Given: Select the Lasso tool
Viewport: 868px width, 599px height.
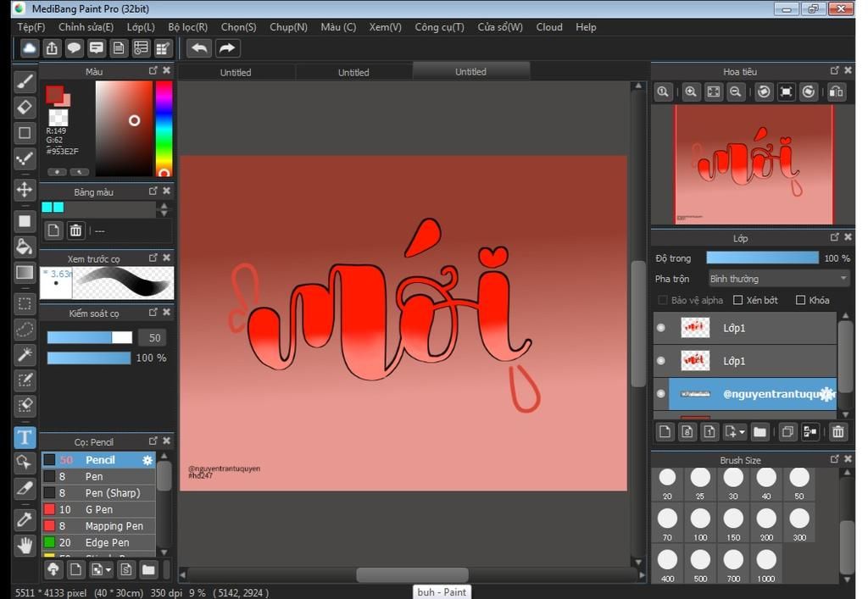Looking at the screenshot, I should [x=25, y=329].
